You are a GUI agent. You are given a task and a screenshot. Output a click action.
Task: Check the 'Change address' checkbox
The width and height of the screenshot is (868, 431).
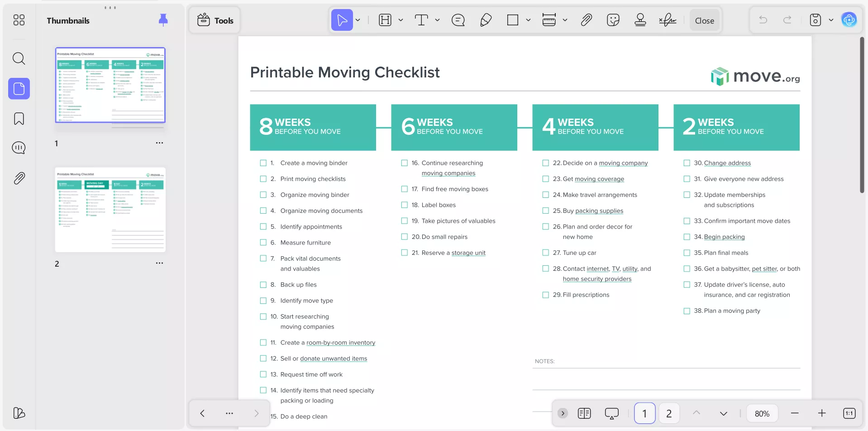[x=687, y=163]
